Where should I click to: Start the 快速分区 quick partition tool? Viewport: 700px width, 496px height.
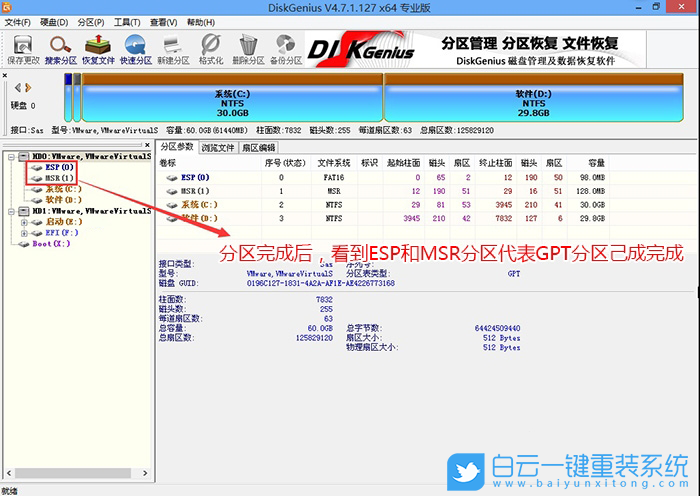136,50
